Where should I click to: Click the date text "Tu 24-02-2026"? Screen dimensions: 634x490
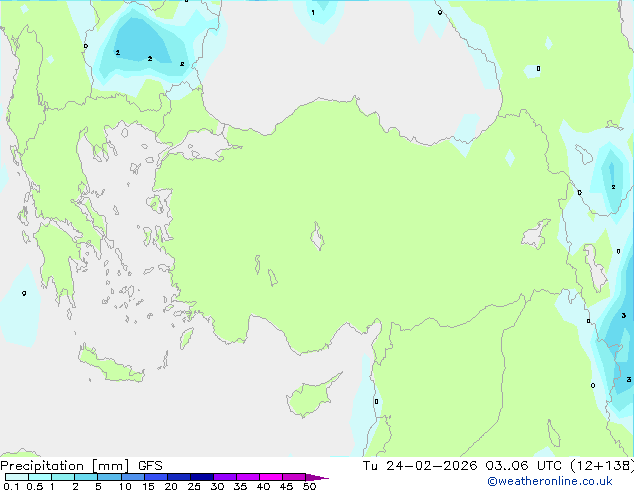tap(420, 466)
